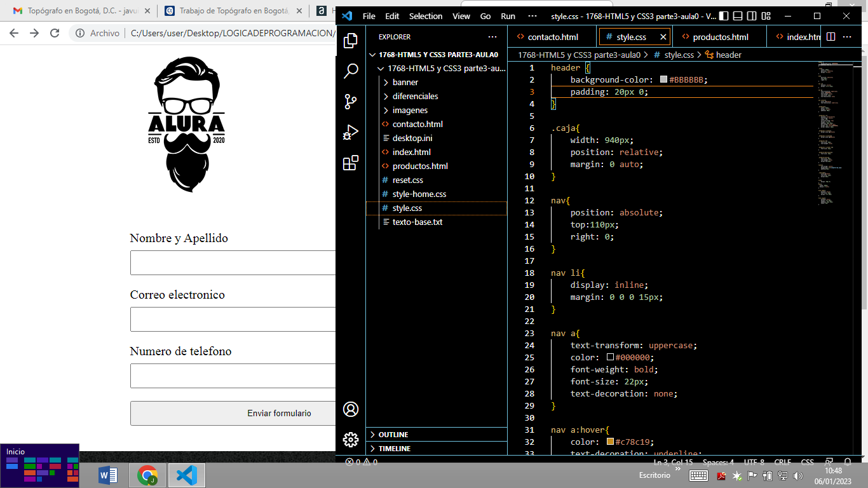Image resolution: width=868 pixels, height=488 pixels.
Task: Open editor More Actions ellipsis
Action: [848, 37]
